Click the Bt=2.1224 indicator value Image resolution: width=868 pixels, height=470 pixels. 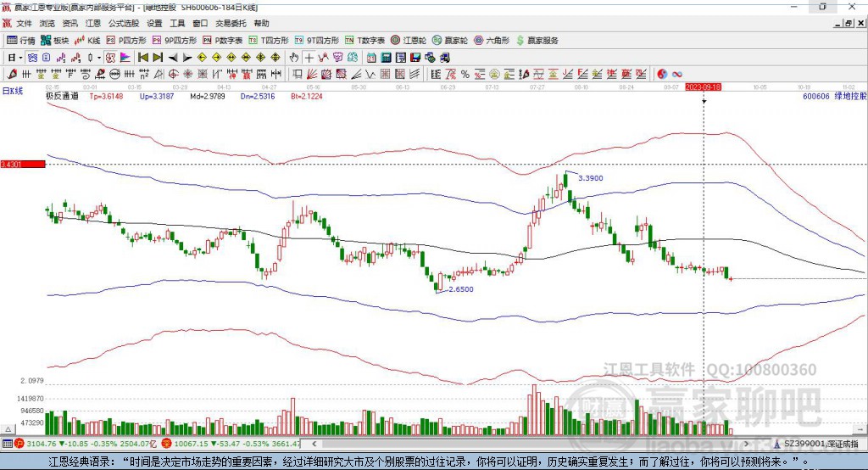(x=307, y=97)
